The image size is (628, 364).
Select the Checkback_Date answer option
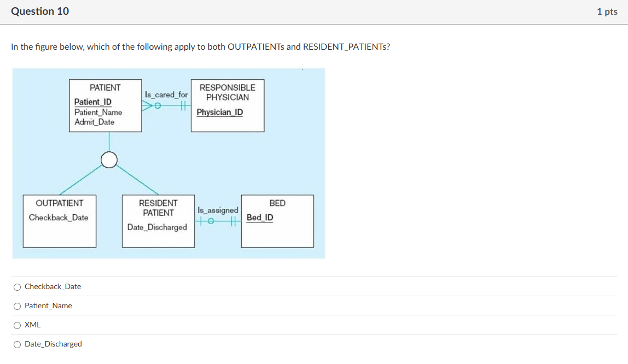pyautogui.click(x=17, y=286)
